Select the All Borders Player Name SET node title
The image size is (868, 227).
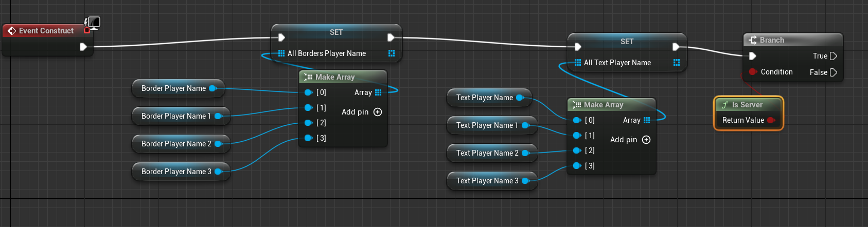tap(336, 32)
